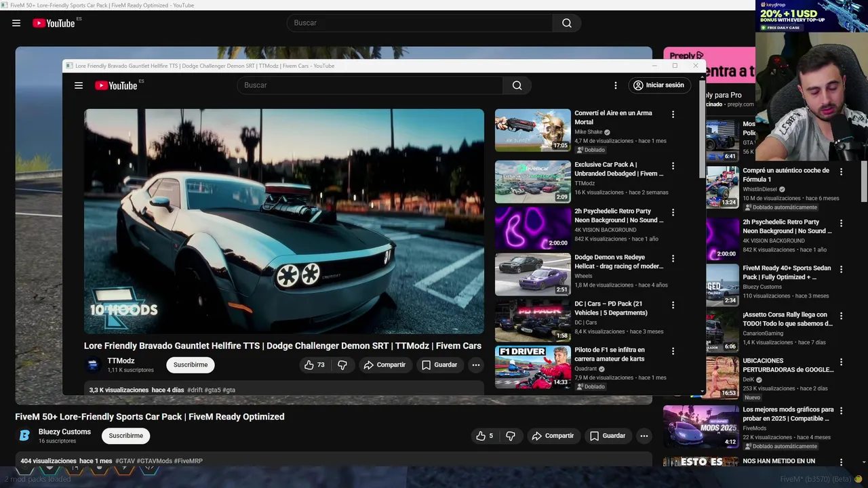Open options for 'Compré un auténtico coche' video
This screenshot has width=868, height=488.
coord(841,172)
